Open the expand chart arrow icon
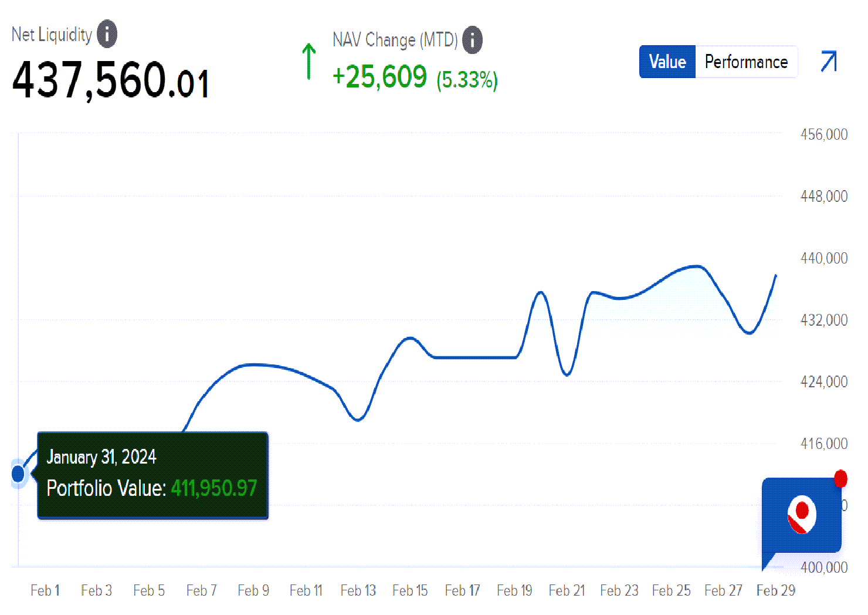 (x=828, y=61)
